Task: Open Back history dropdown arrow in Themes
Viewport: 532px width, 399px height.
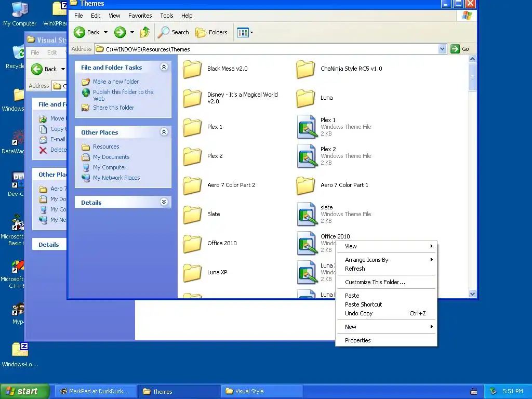Action: pyautogui.click(x=105, y=32)
